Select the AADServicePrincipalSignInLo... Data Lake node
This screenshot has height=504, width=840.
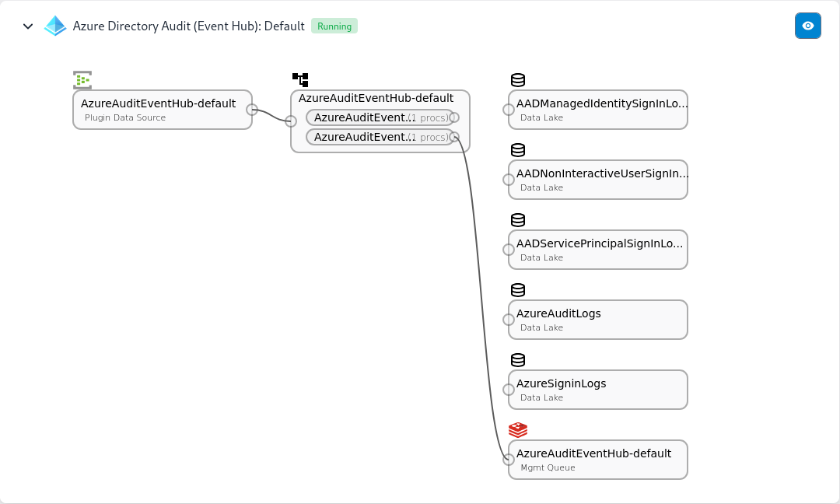(598, 250)
